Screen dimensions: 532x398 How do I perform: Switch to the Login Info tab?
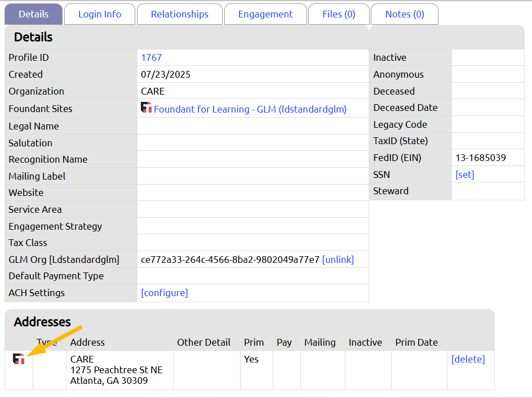click(99, 14)
